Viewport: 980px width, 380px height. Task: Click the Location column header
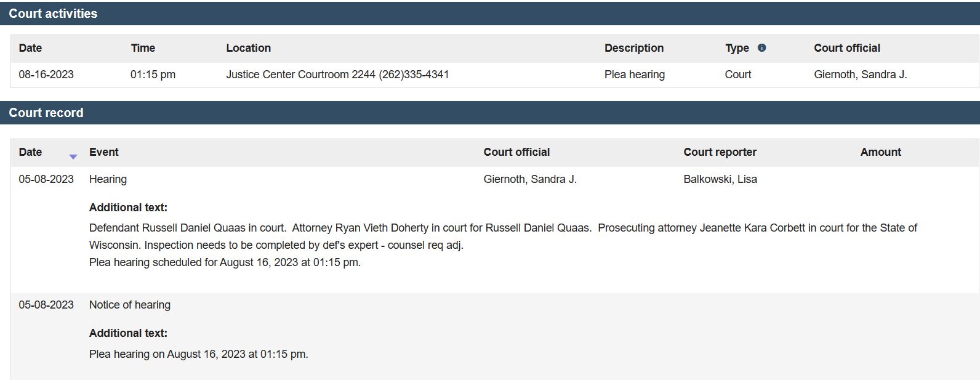pyautogui.click(x=248, y=48)
